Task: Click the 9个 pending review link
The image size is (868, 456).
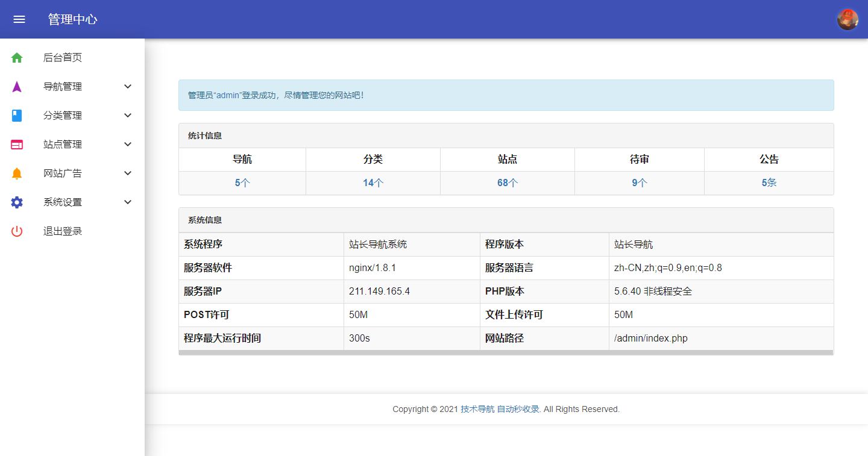Action: click(x=639, y=182)
